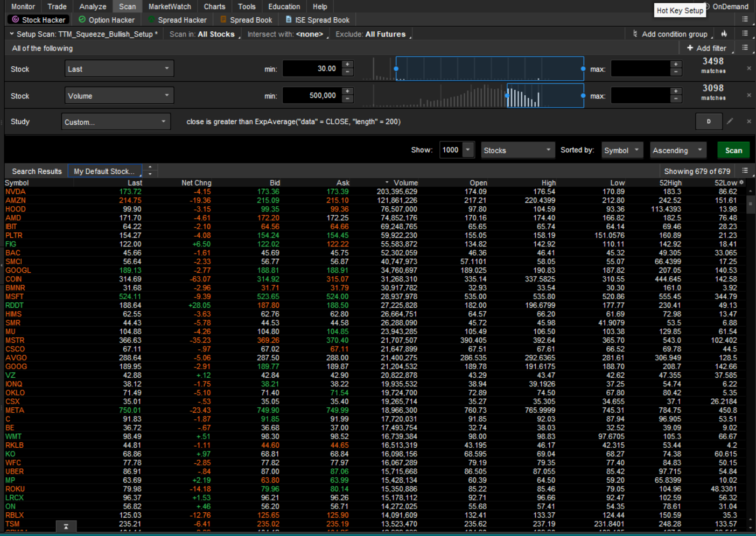Screen dimensions: 756x536
Task: Delete the Study filter with its X icon
Action: pyautogui.click(x=748, y=122)
